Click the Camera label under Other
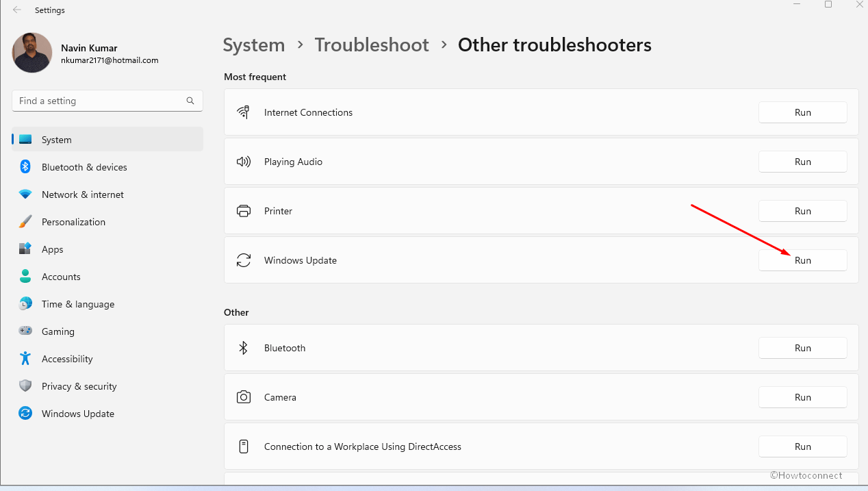 [280, 397]
